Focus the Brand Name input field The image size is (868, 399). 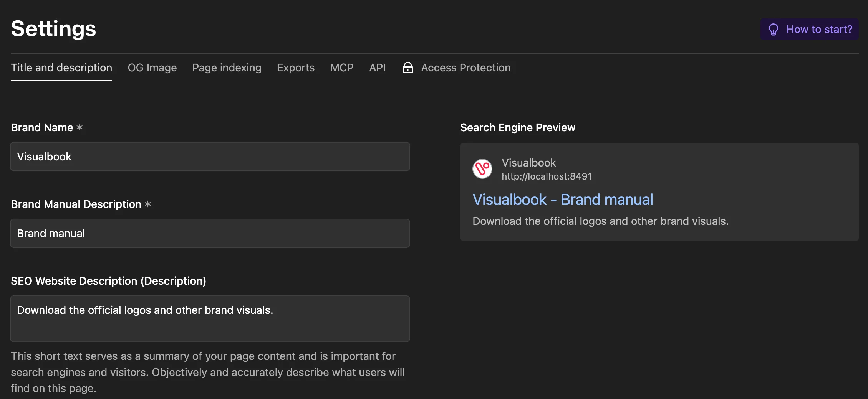[x=210, y=157]
